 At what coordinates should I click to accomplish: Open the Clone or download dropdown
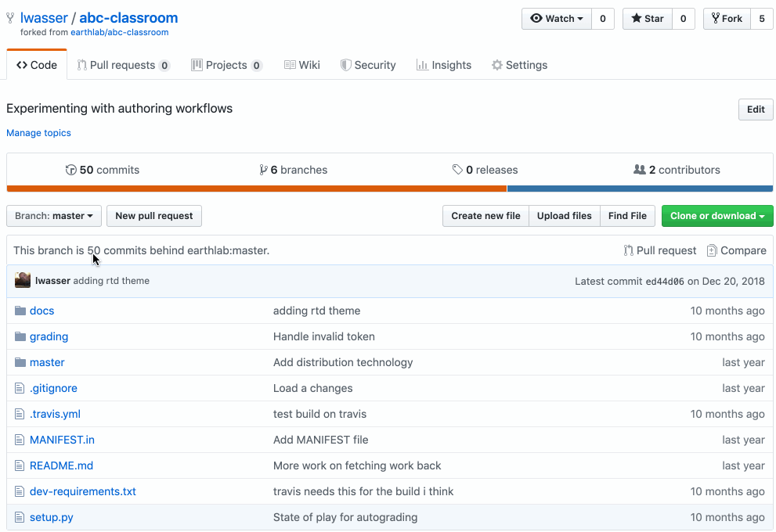click(716, 216)
